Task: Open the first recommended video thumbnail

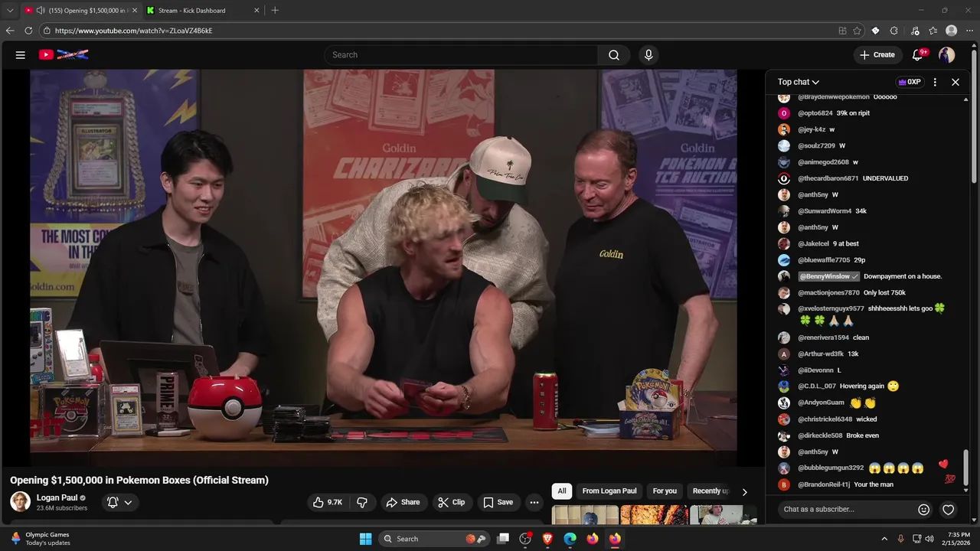Action: point(585,515)
